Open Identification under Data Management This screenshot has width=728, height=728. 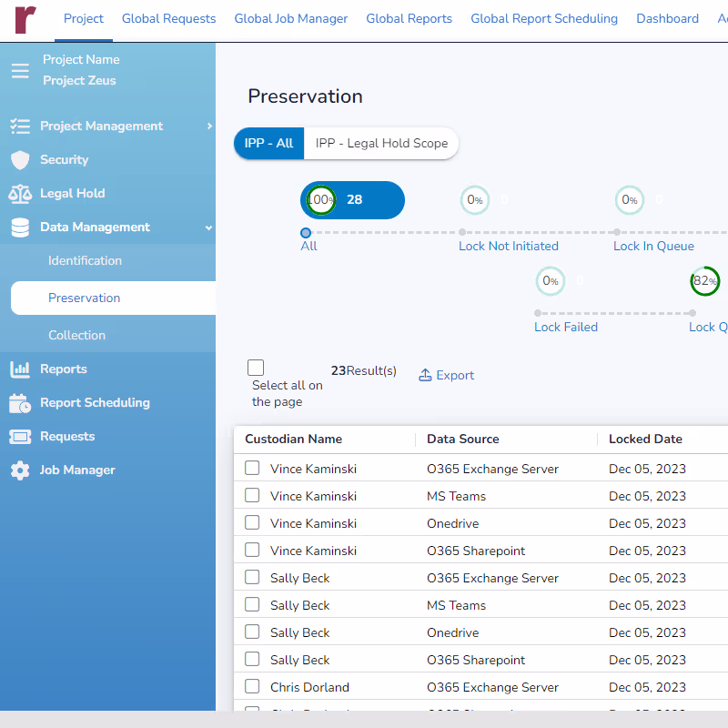tap(85, 261)
